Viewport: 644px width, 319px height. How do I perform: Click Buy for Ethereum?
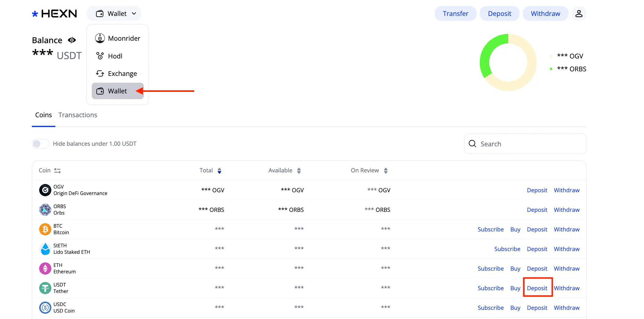coord(515,268)
